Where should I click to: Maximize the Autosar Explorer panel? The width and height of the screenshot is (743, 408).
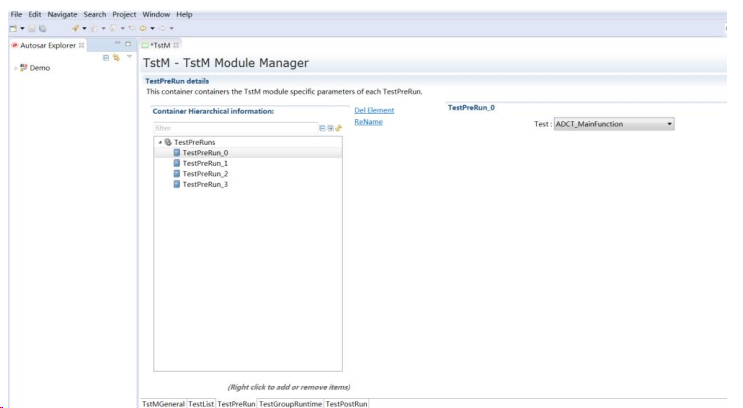(x=128, y=44)
